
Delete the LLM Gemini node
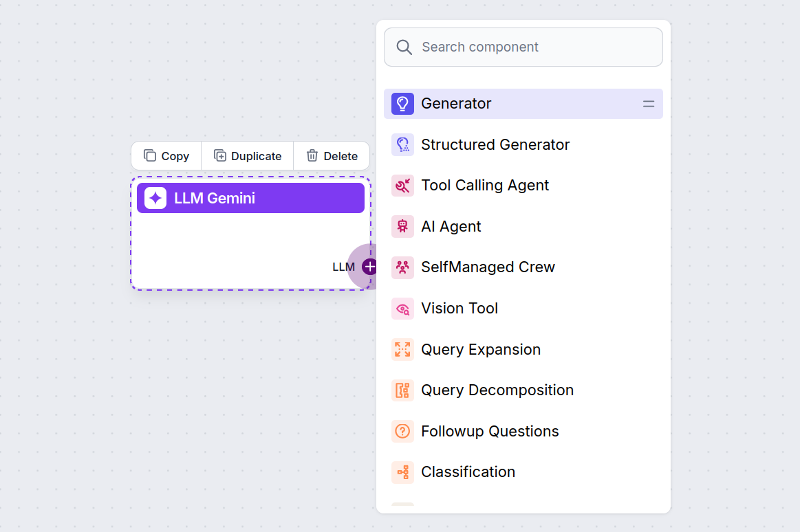click(x=332, y=156)
